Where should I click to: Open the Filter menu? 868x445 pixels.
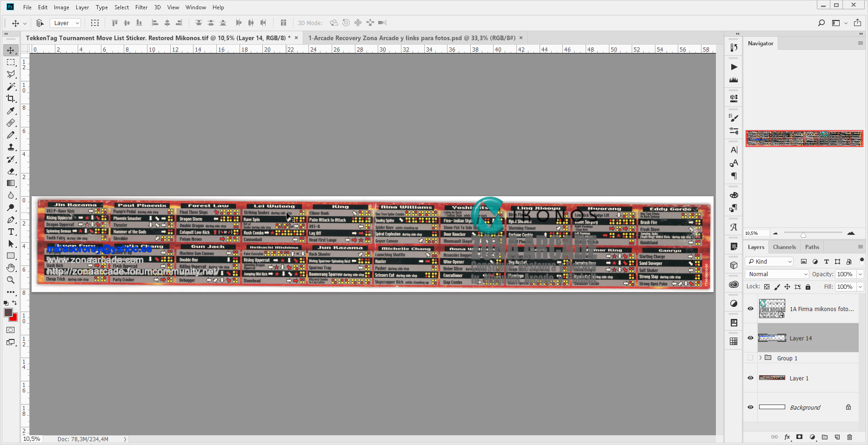pyautogui.click(x=141, y=7)
